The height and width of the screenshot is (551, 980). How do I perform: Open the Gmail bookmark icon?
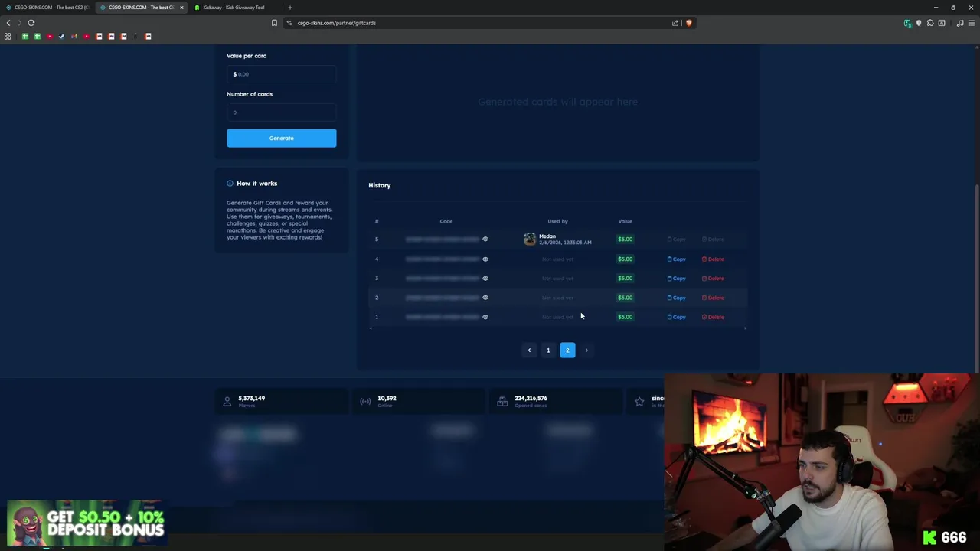(74, 36)
